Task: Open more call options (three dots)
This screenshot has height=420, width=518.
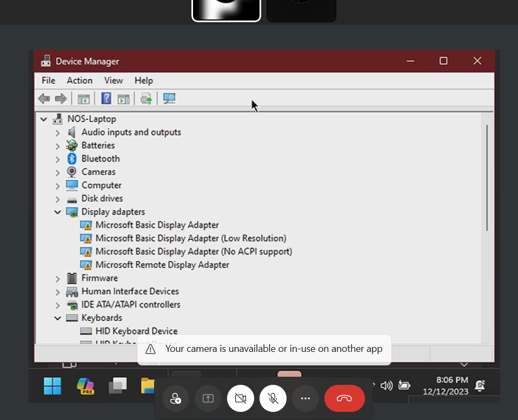Action: [x=306, y=398]
